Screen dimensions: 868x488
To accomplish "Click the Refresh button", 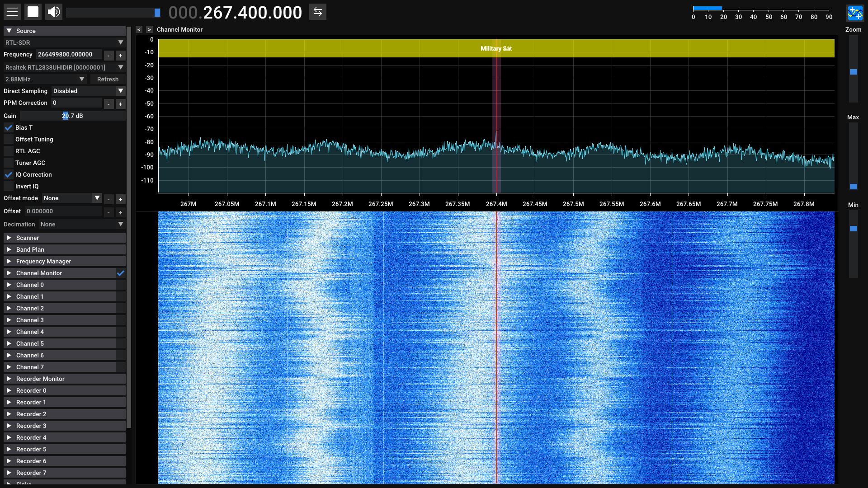I will 108,79.
